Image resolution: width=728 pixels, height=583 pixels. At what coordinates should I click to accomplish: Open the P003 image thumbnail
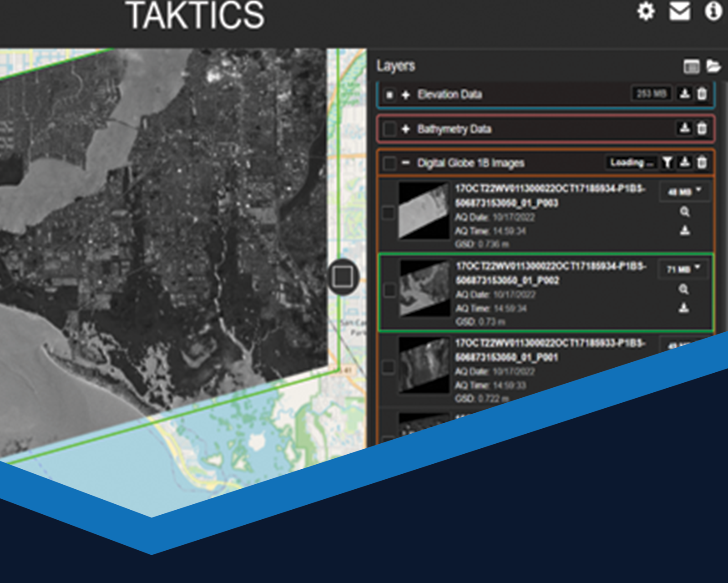424,211
